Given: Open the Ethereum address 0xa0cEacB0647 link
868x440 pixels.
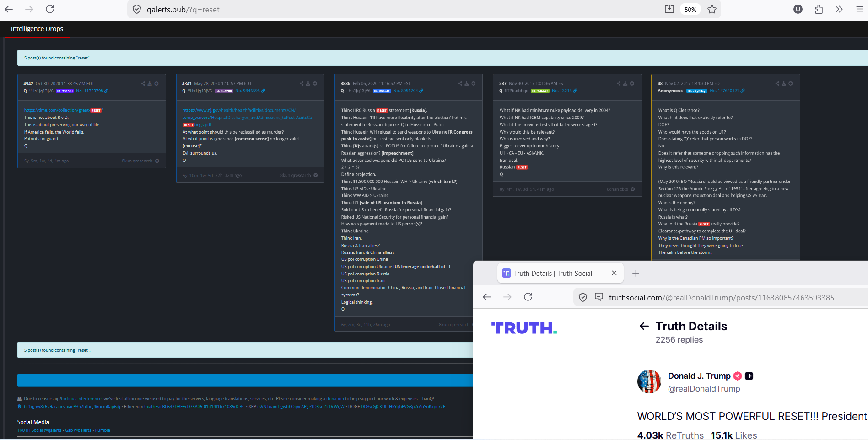Looking at the screenshot, I should (194, 407).
